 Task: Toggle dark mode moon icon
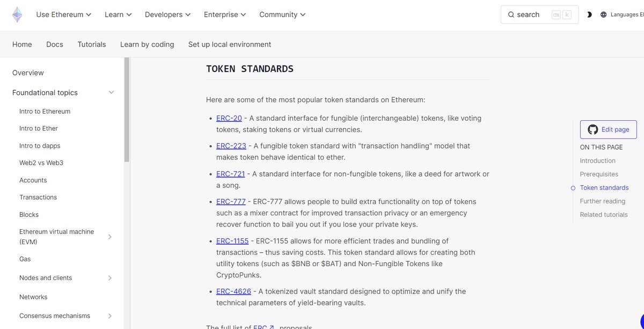[x=589, y=14]
